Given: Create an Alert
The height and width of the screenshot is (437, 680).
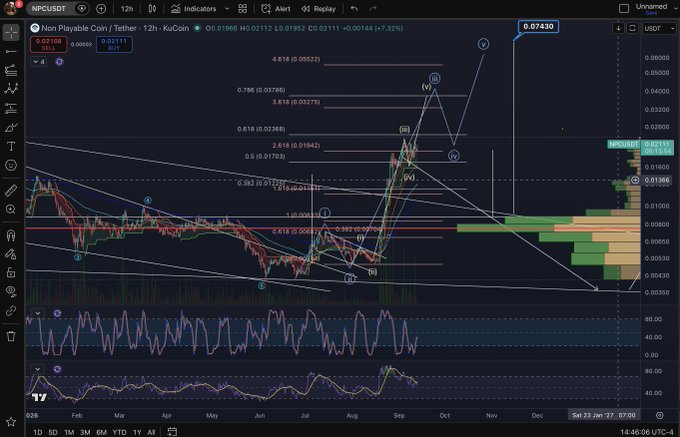Looking at the screenshot, I should pyautogui.click(x=276, y=9).
